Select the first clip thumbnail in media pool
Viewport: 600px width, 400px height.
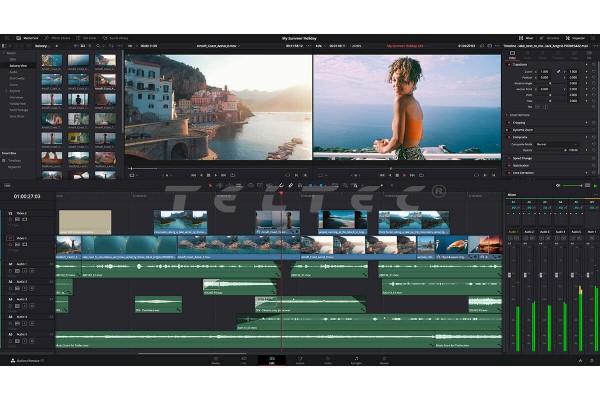click(51, 60)
